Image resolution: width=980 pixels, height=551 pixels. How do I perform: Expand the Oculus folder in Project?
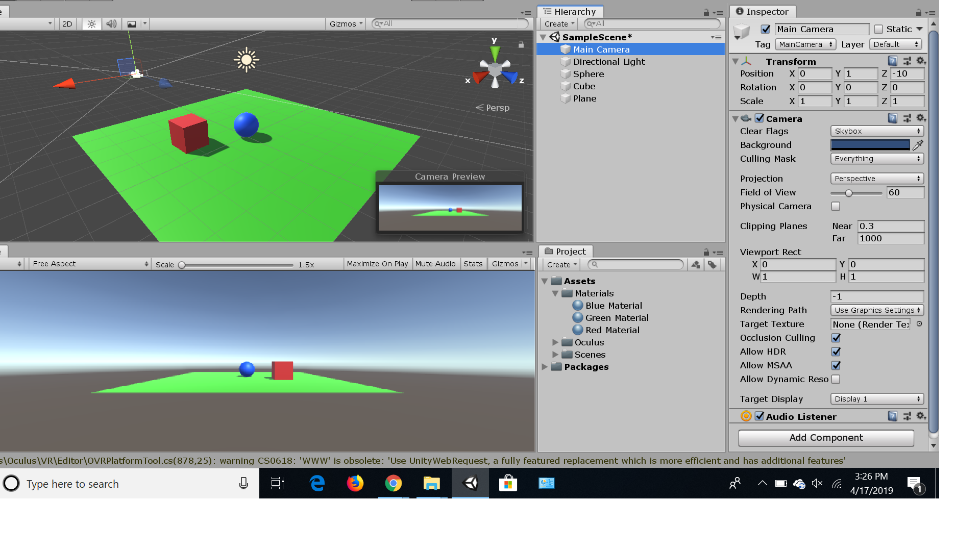pos(555,342)
